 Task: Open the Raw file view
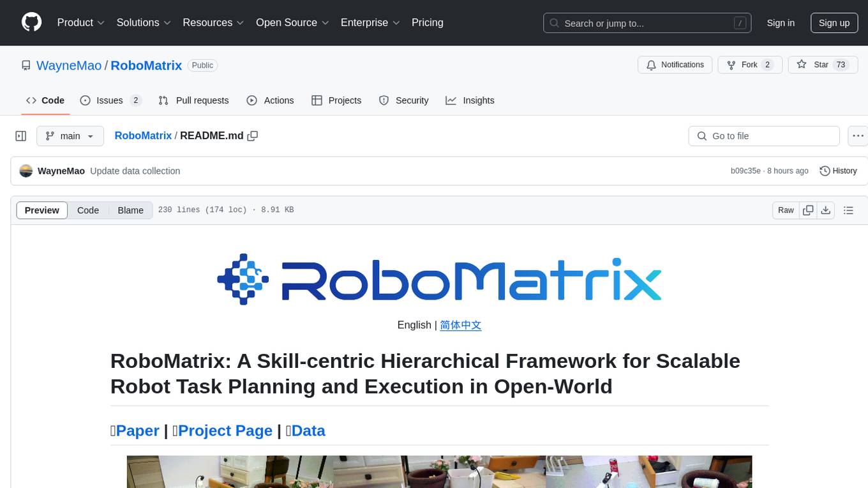[x=786, y=210]
